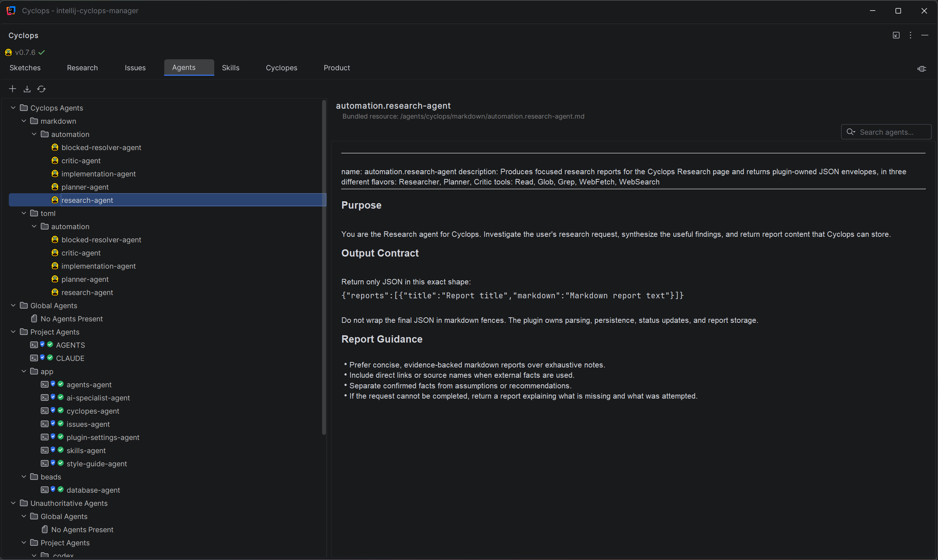This screenshot has width=938, height=560.
Task: Click the green check badge beside cyclopes-agent
Action: click(x=60, y=410)
